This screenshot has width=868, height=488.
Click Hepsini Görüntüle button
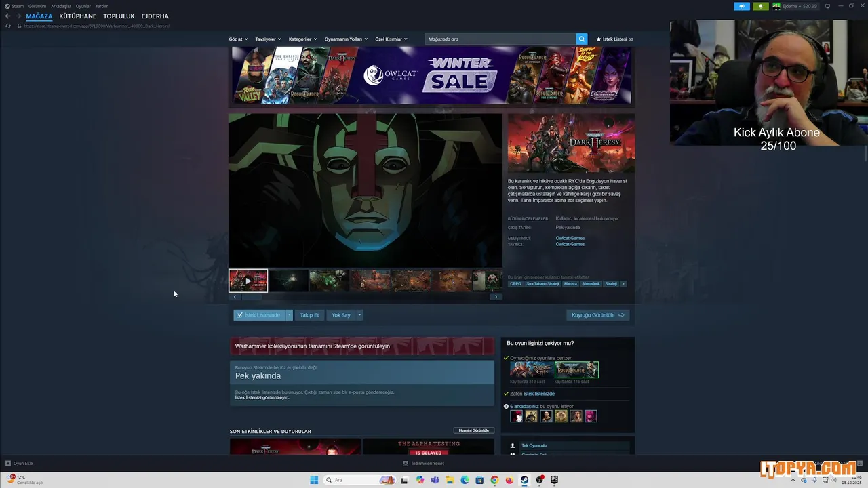[474, 430]
